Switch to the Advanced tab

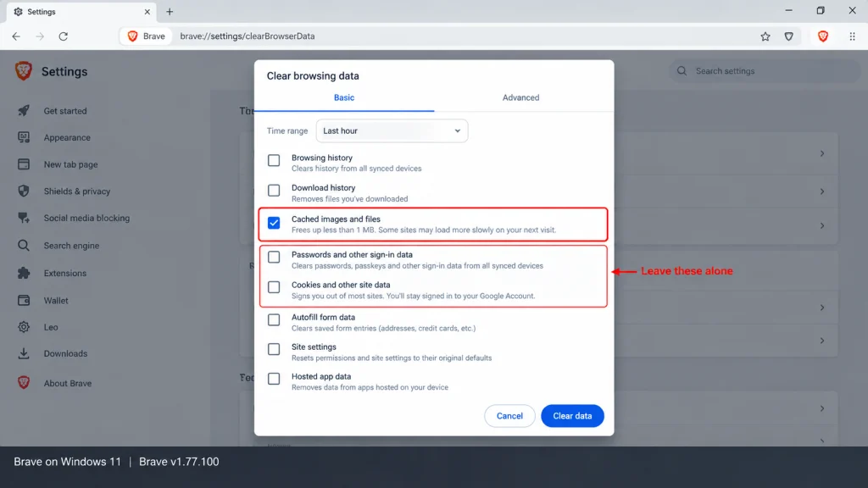point(521,98)
